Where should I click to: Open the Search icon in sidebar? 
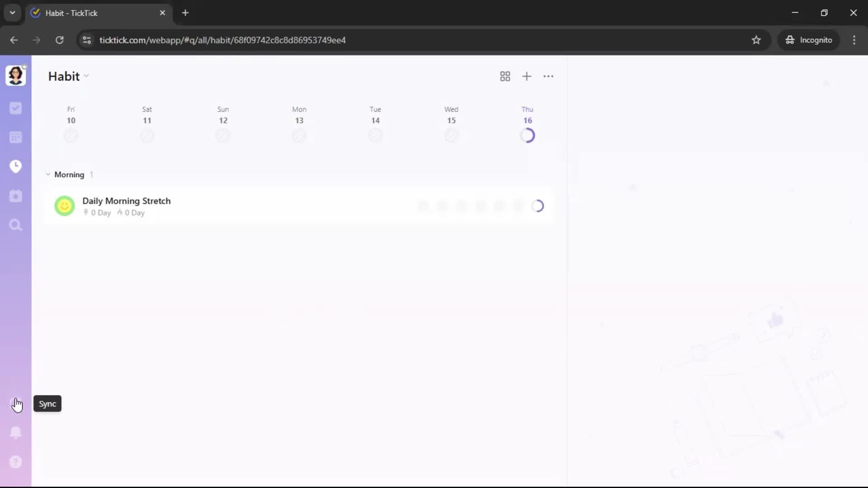click(x=15, y=225)
